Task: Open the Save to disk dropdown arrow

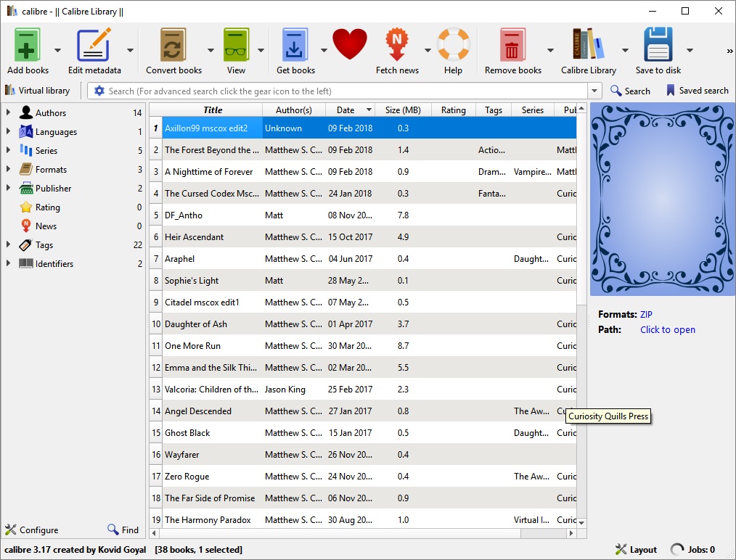Action: click(x=690, y=50)
